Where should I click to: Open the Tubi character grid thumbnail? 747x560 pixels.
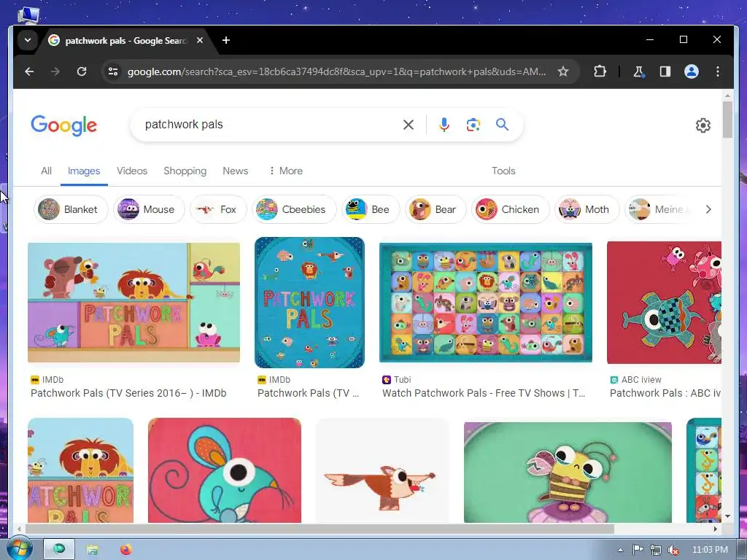(485, 303)
